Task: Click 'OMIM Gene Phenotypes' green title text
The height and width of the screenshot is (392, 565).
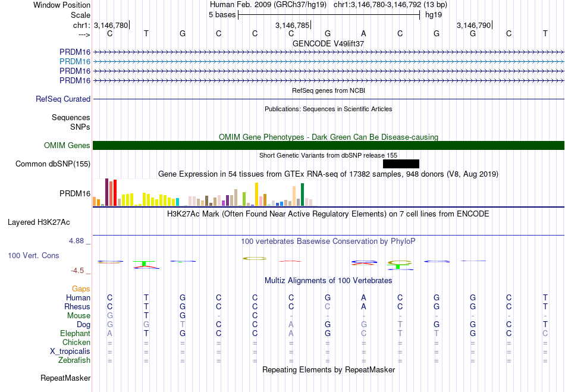Action: tap(328, 137)
